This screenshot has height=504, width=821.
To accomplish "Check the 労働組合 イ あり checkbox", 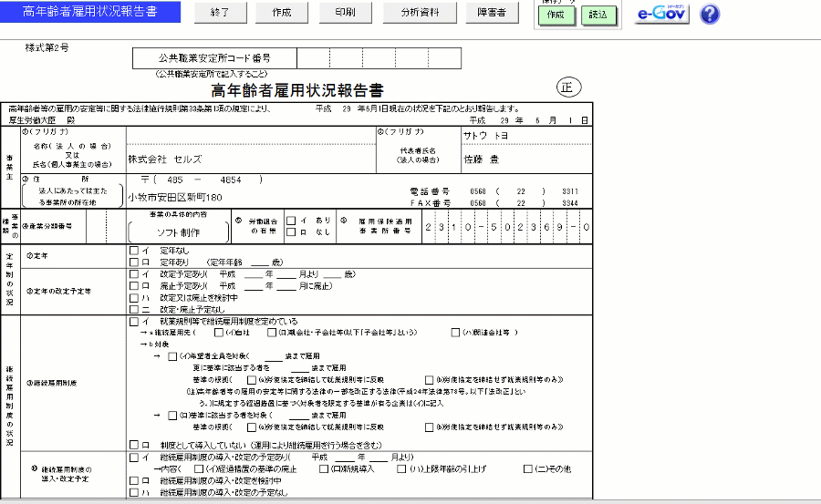I will pos(291,221).
